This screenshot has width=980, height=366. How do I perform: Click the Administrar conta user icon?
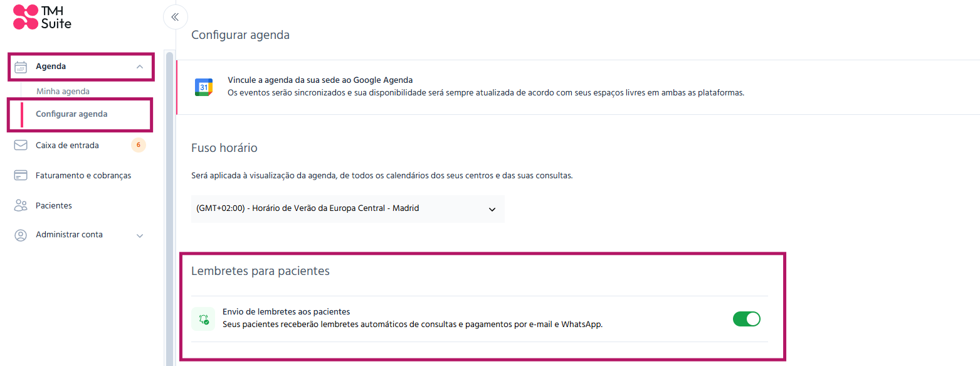point(21,235)
